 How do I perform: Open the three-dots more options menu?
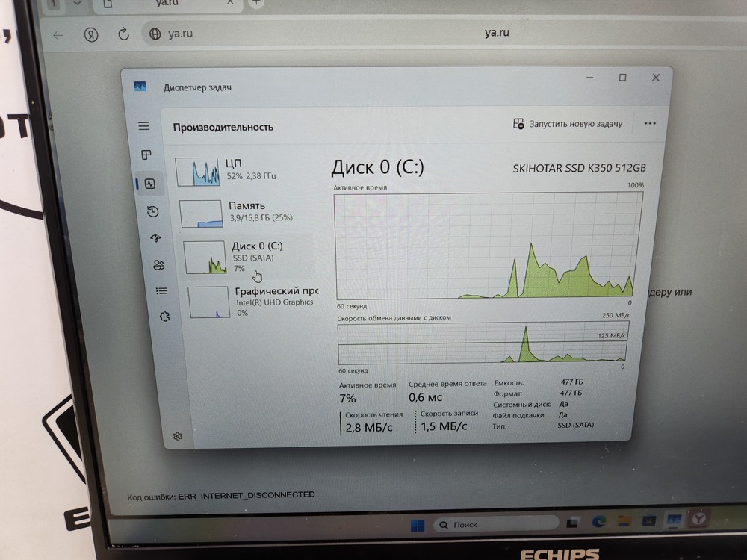click(x=650, y=123)
